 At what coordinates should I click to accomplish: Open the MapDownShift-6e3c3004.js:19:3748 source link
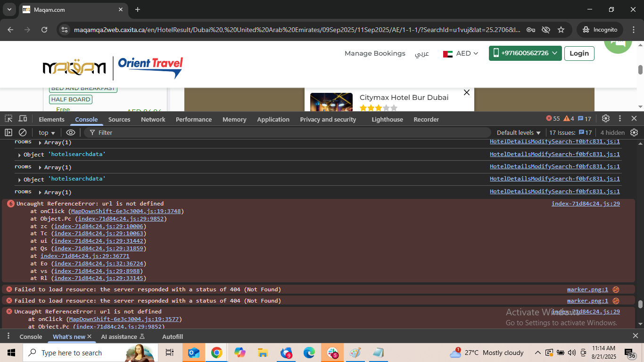coord(126,211)
